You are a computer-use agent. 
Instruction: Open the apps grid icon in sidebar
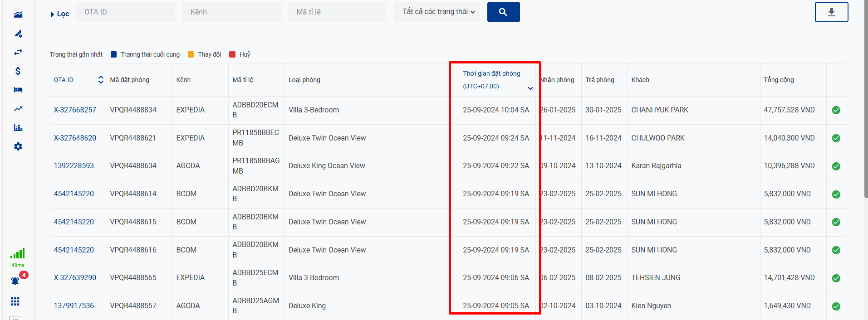(x=15, y=301)
